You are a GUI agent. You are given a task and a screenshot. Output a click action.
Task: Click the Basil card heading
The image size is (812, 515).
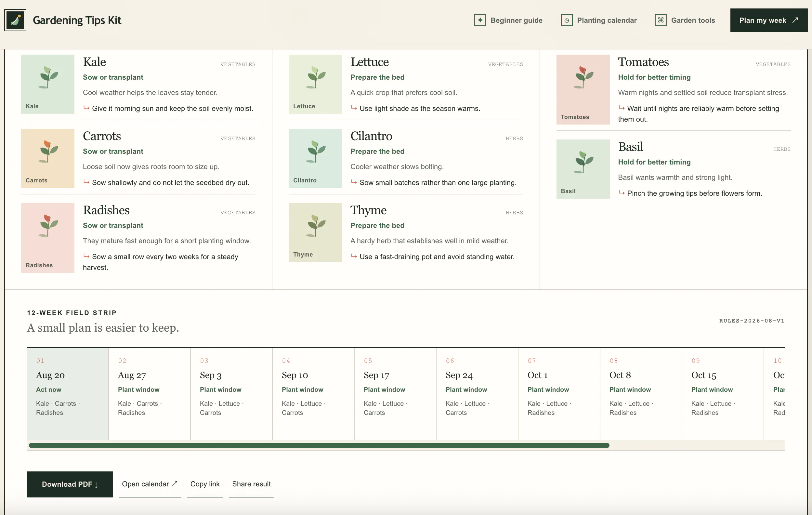631,147
